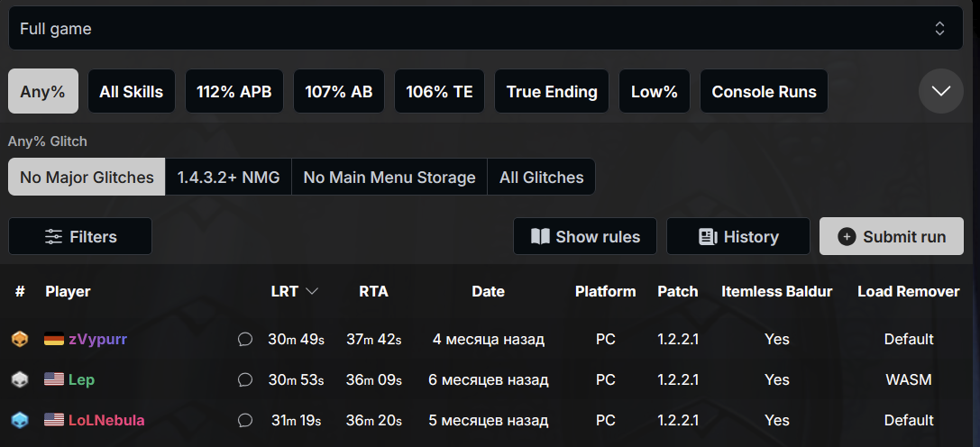Open comment bubble on LoLNebula's run

tap(244, 421)
